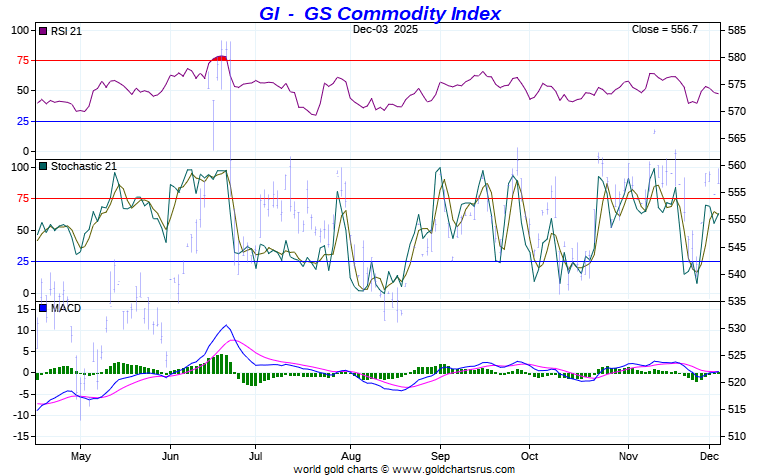Select the May label on the time axis
The width and height of the screenshot is (760, 475).
[81, 455]
